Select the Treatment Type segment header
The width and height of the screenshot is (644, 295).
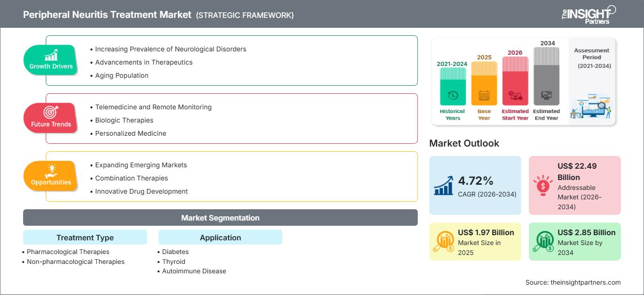[x=85, y=238]
